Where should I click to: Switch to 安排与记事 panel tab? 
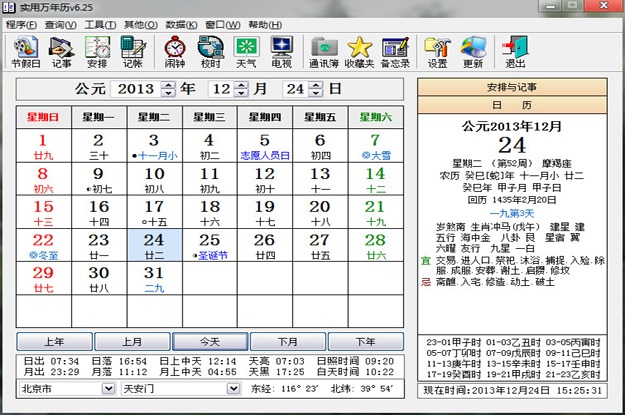pyautogui.click(x=512, y=87)
